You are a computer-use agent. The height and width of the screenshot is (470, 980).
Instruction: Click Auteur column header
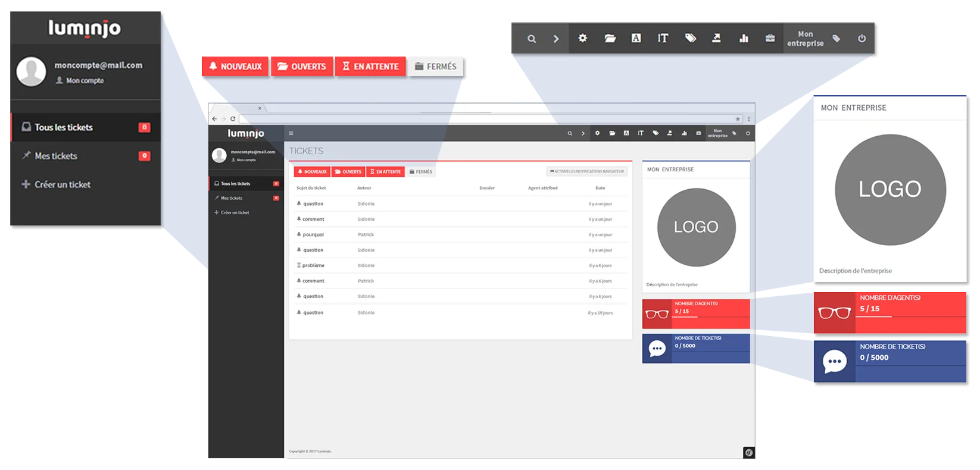click(x=364, y=188)
